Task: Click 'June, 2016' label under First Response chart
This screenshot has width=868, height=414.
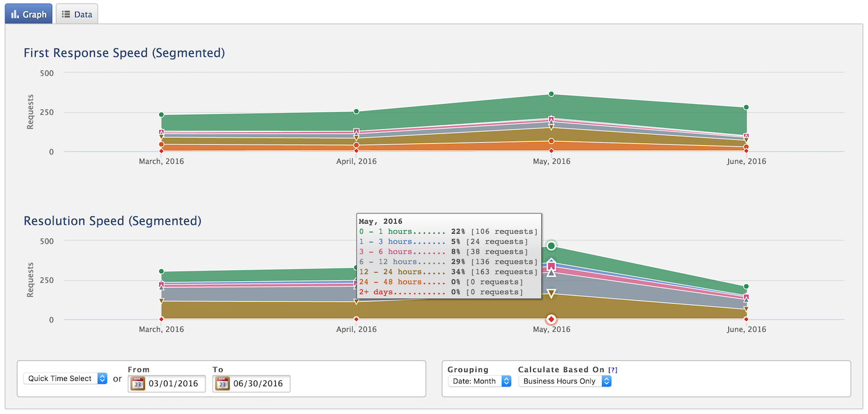Action: [x=746, y=161]
